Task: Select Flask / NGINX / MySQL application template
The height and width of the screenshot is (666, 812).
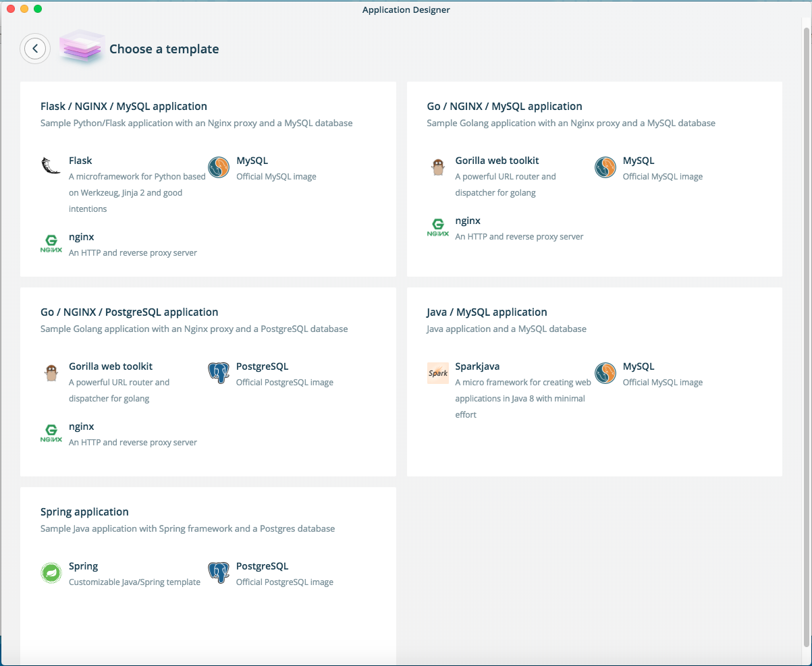Action: [x=124, y=106]
